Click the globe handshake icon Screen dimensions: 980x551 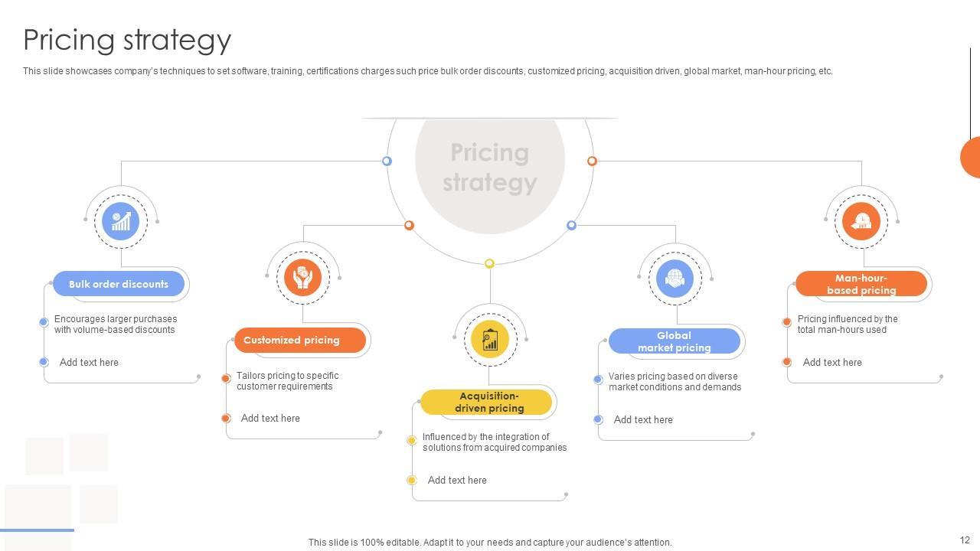click(x=675, y=278)
